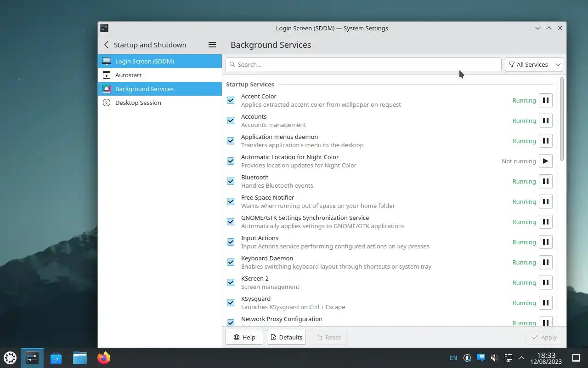This screenshot has height=368, width=588.
Task: Uncheck the Accounts checkbox
Action: 231,121
